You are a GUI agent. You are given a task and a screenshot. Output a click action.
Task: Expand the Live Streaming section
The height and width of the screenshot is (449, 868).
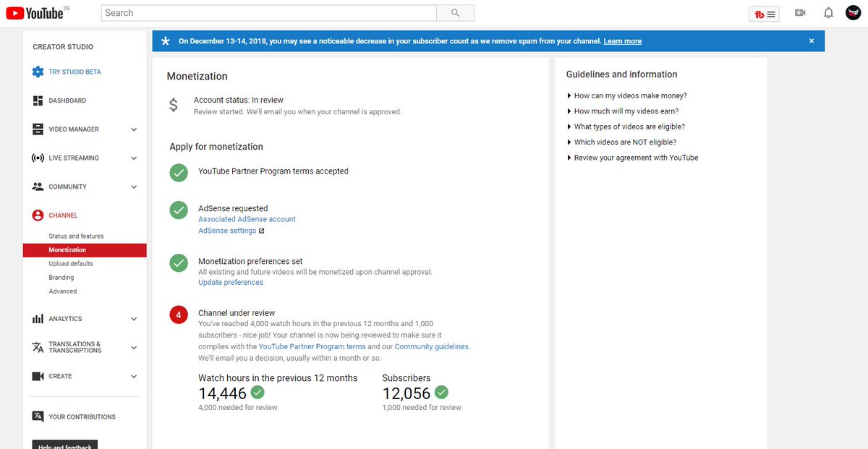[x=134, y=158]
